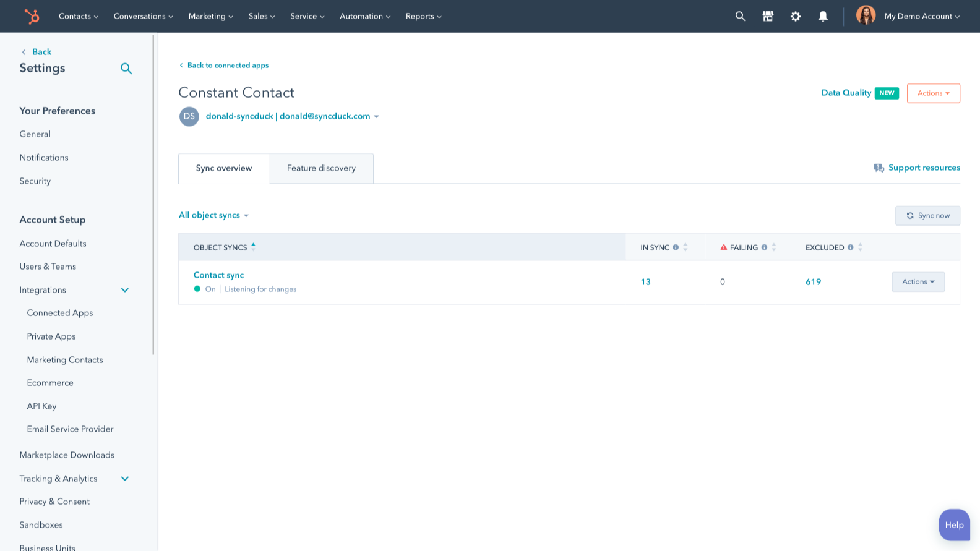The height and width of the screenshot is (551, 980).
Task: Open Connected Apps in sidebar
Action: 60,313
